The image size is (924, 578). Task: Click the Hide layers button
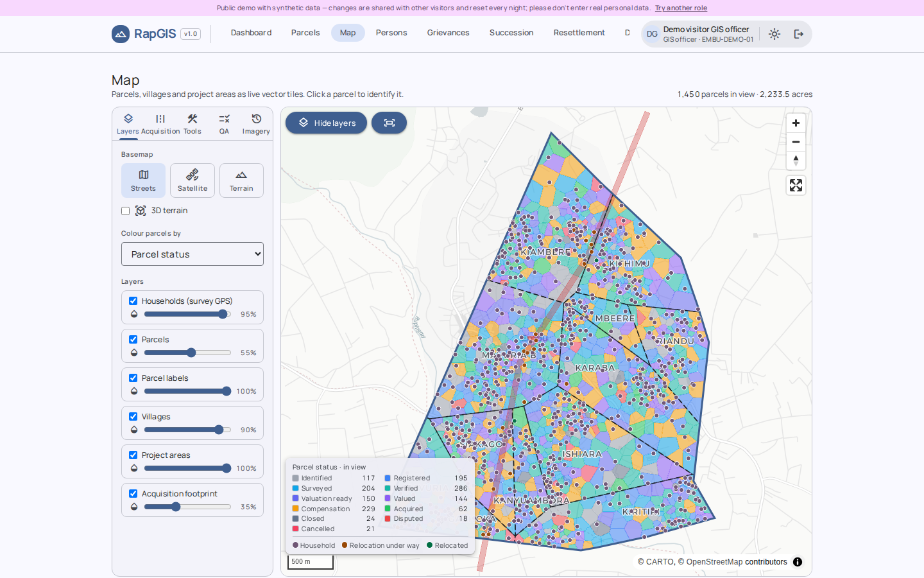click(326, 123)
